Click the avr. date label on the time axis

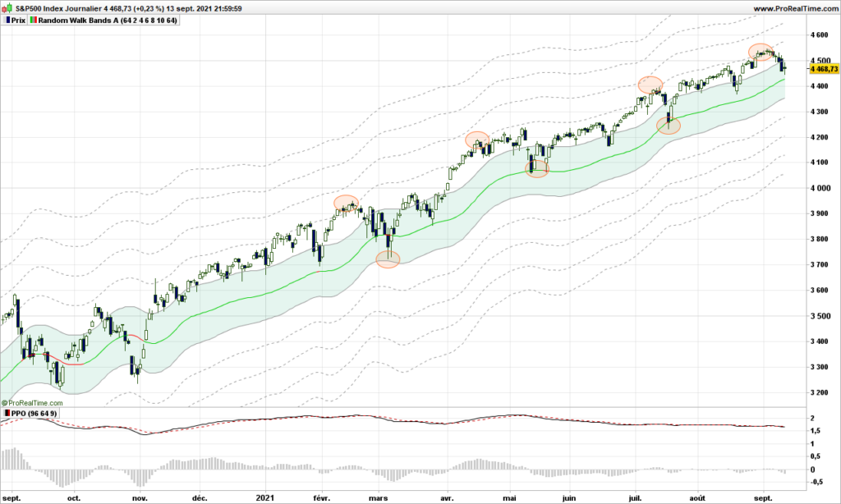click(x=448, y=498)
